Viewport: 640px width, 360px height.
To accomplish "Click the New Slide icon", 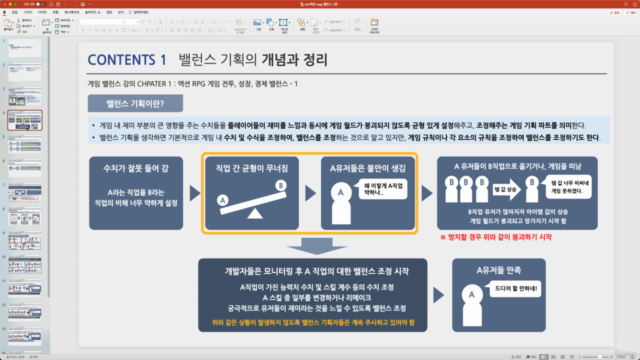I will tap(45, 22).
